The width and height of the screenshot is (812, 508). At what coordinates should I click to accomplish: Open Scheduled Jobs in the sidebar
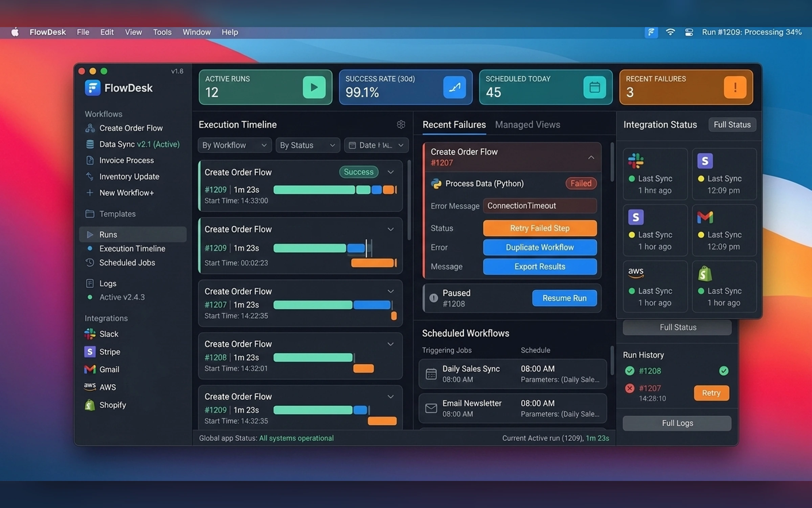[x=127, y=262]
